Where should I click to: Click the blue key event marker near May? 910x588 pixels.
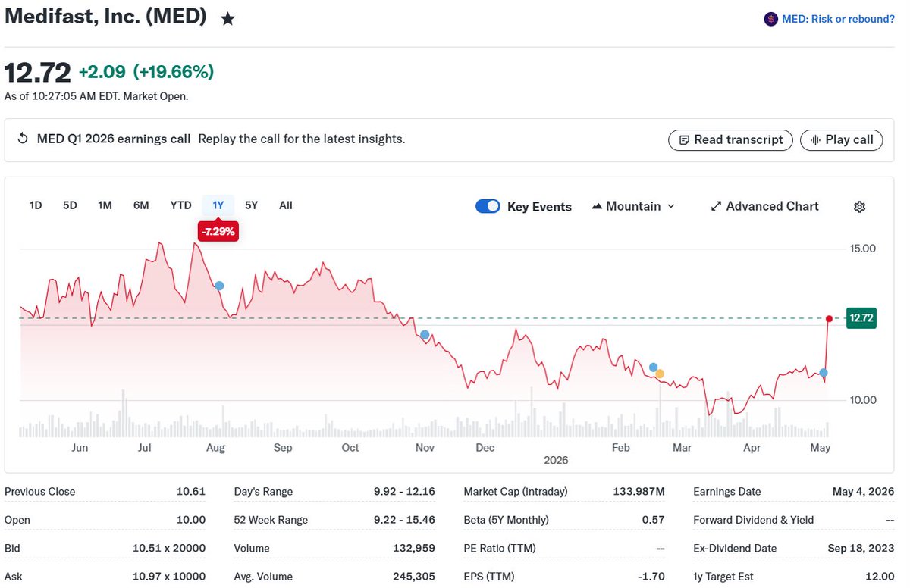coord(824,373)
